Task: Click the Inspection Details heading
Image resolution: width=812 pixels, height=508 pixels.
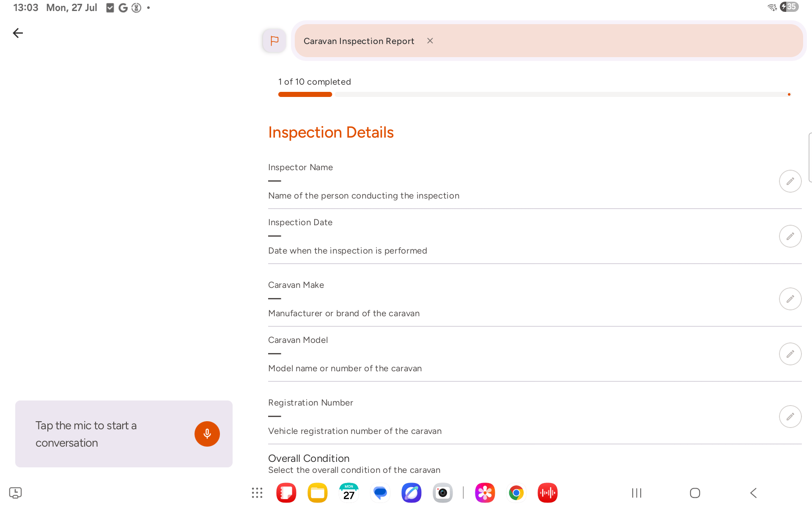Action: coord(331,133)
